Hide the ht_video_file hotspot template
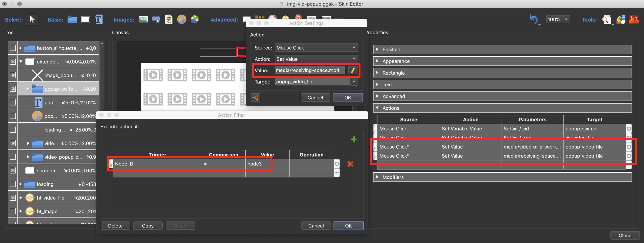 click(12, 198)
